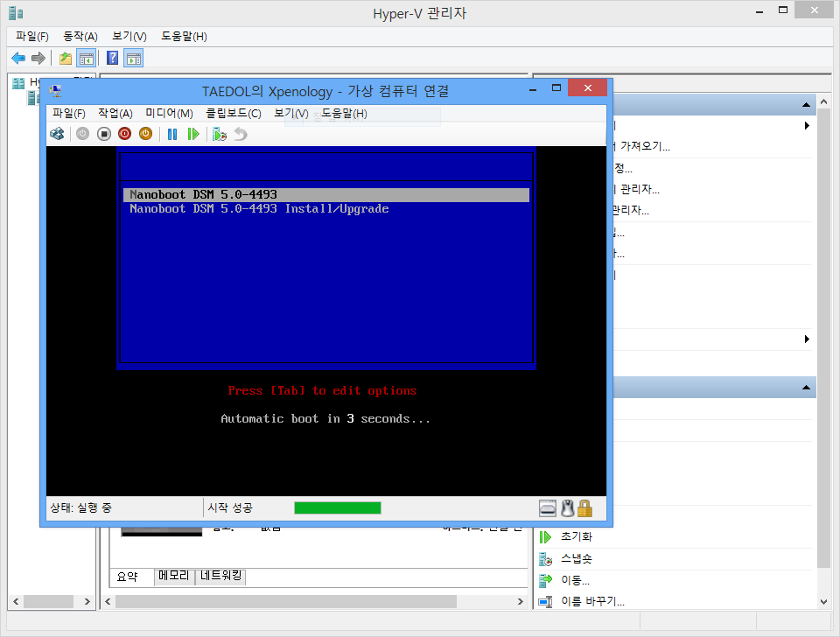
Task: Click the 초기화 action in the actions pane
Action: 577,536
